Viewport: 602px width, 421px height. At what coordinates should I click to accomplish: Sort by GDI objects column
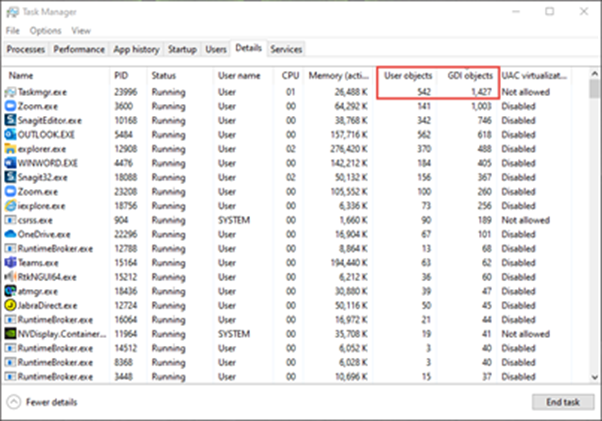469,75
